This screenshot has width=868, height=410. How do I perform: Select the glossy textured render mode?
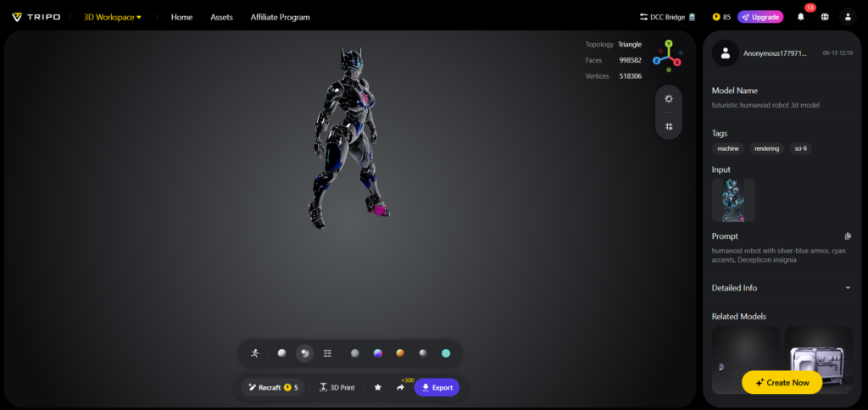pyautogui.click(x=304, y=353)
